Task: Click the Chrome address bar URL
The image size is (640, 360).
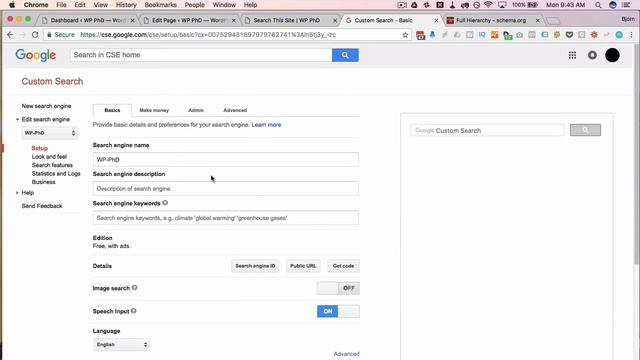Action: click(x=208, y=35)
